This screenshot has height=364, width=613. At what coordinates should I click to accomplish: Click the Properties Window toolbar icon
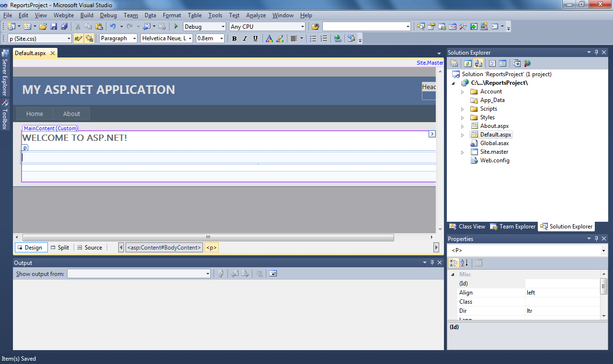pyautogui.click(x=431, y=27)
